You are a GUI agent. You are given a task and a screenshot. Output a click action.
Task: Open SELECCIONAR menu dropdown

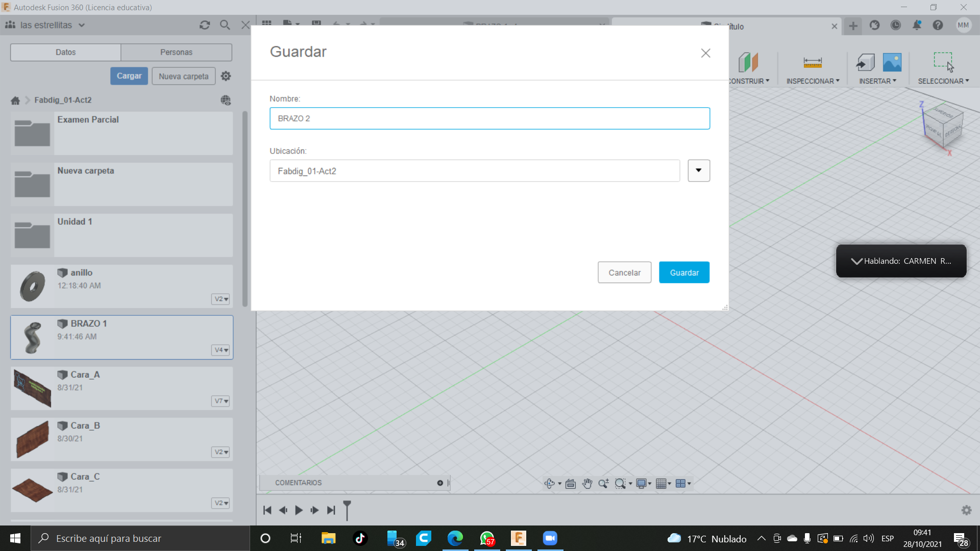(x=943, y=81)
